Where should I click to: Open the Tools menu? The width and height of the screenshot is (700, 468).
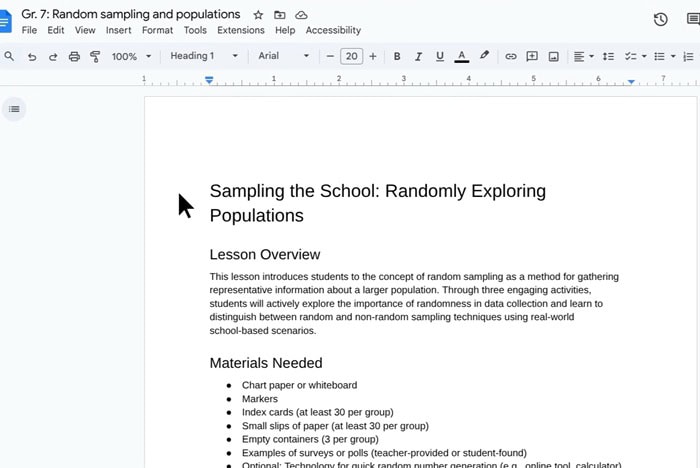click(x=195, y=30)
